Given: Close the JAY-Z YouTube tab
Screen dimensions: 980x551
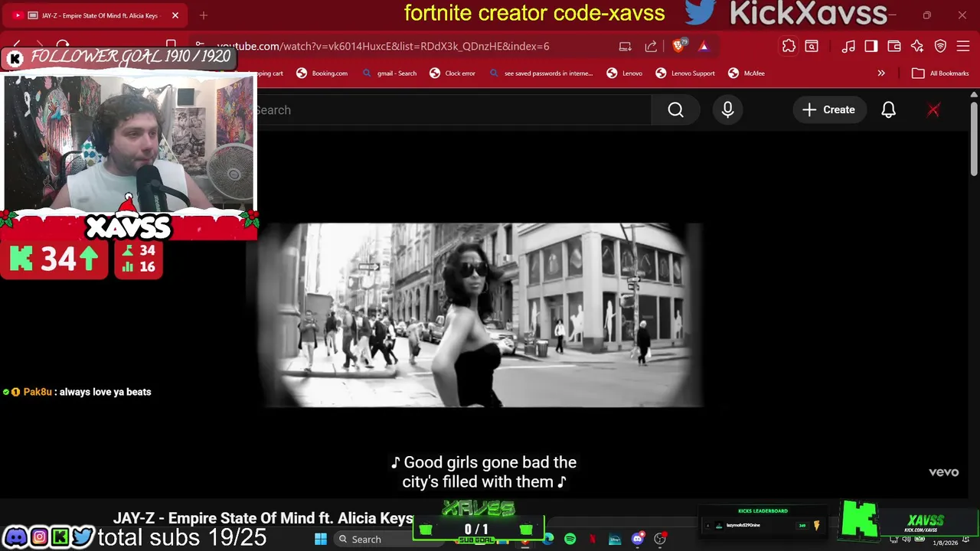Looking at the screenshot, I should 175,15.
